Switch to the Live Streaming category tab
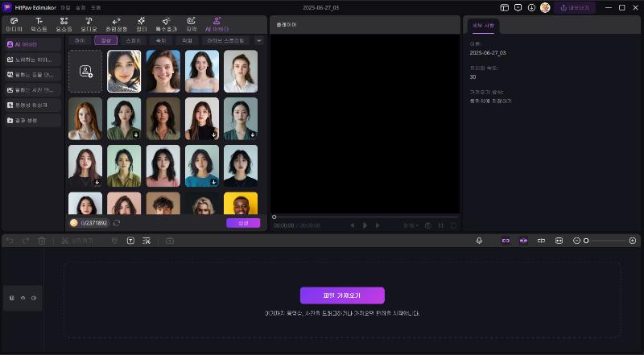 click(225, 40)
